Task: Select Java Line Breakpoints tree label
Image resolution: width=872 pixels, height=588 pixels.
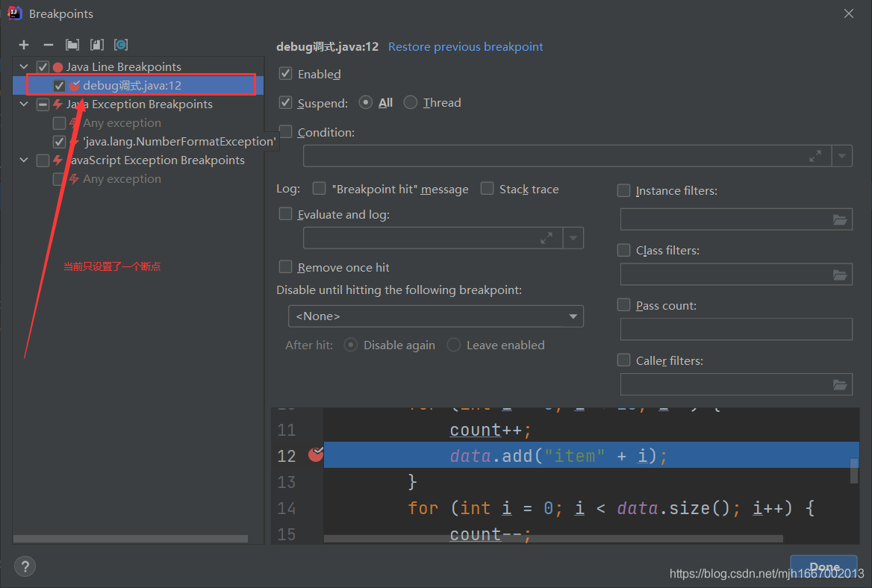Action: pyautogui.click(x=123, y=66)
